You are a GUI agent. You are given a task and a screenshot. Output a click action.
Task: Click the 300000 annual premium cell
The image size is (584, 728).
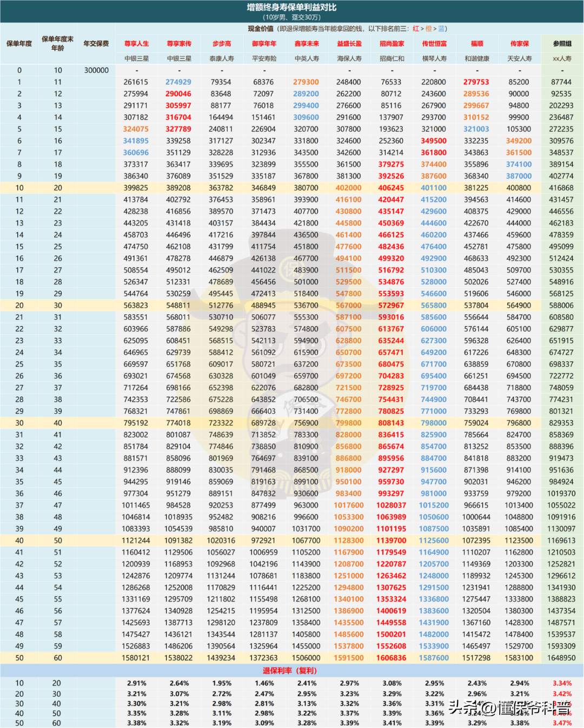[x=96, y=70]
